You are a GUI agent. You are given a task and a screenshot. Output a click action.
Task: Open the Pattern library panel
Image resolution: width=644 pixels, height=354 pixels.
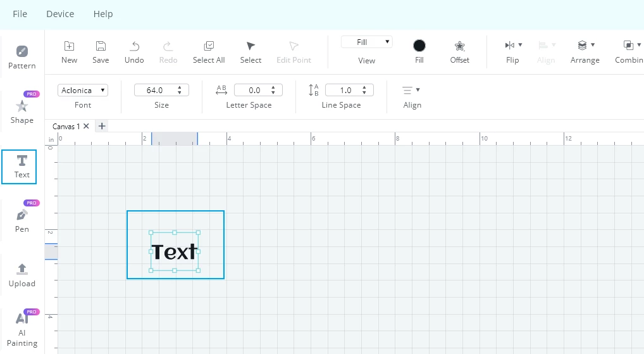pyautogui.click(x=22, y=57)
